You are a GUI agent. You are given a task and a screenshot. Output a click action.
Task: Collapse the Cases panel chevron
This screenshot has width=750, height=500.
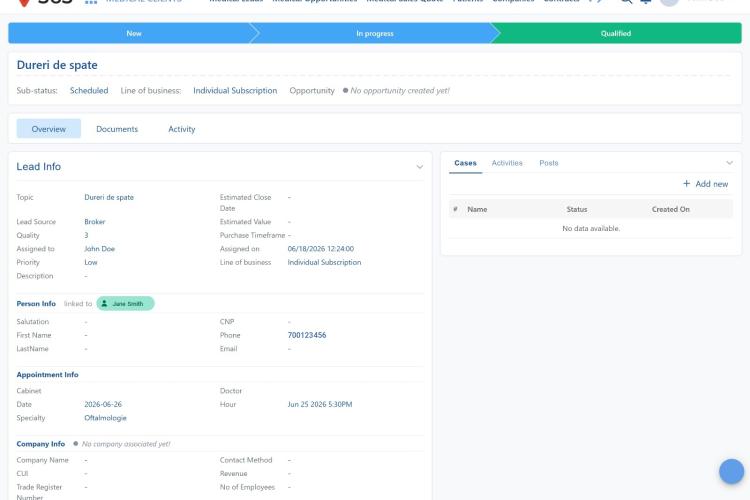pos(729,163)
